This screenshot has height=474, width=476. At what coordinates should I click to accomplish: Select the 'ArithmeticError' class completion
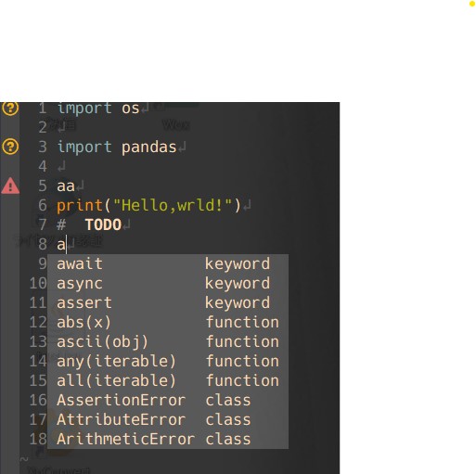click(168, 439)
